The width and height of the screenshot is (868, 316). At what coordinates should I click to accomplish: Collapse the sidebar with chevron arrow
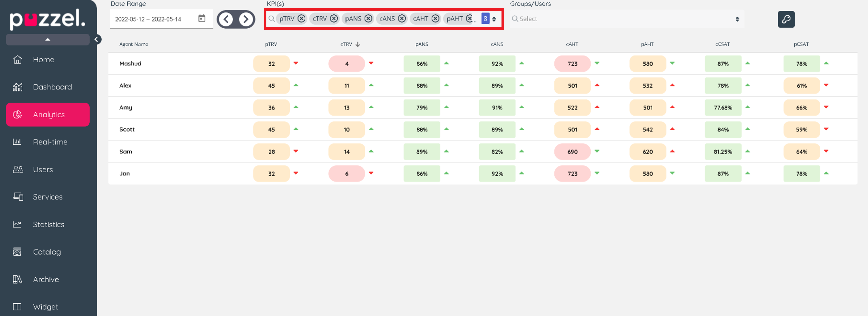(96, 39)
